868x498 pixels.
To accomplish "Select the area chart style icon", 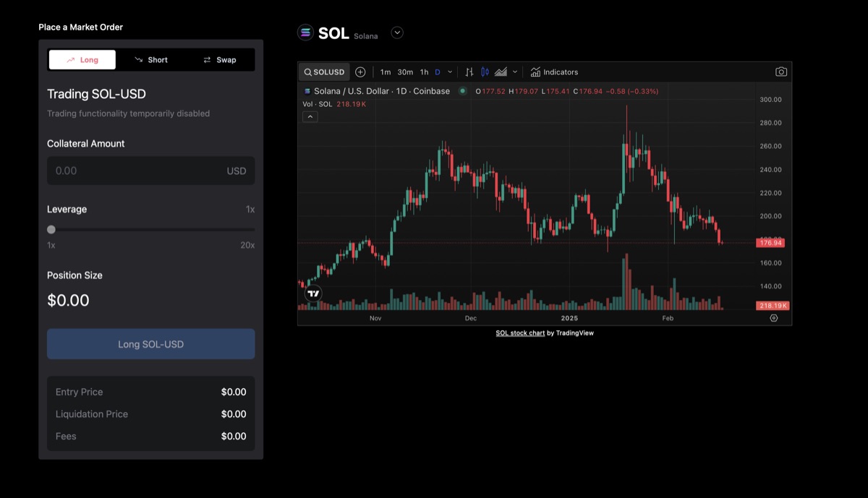I will tap(501, 72).
